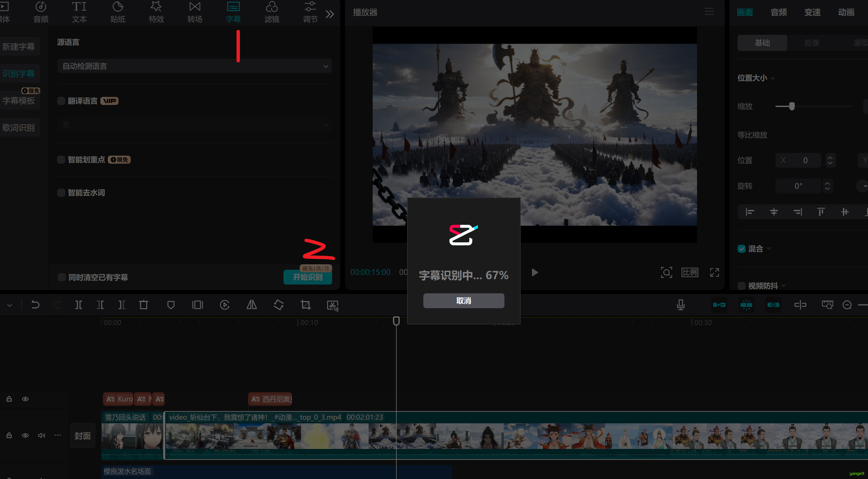The height and width of the screenshot is (479, 868).
Task: Delete left of playhead with trim-left tool
Action: point(100,305)
